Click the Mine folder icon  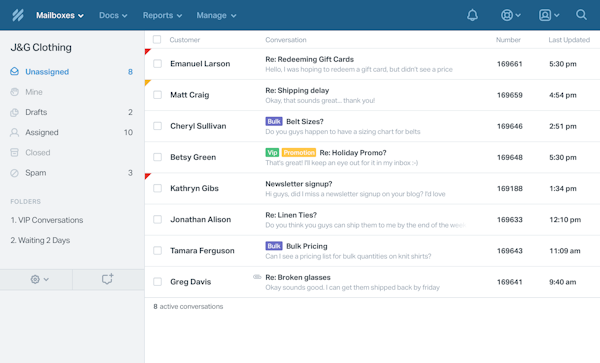pyautogui.click(x=15, y=92)
